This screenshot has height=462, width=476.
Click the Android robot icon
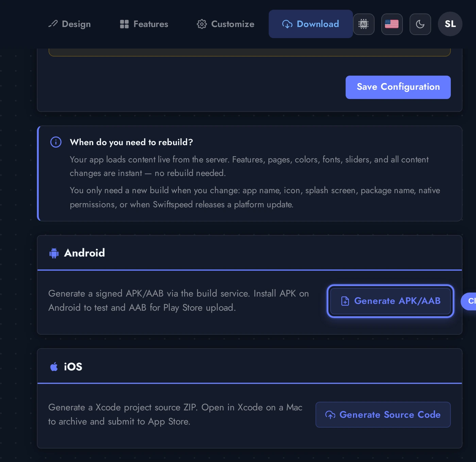tap(54, 253)
